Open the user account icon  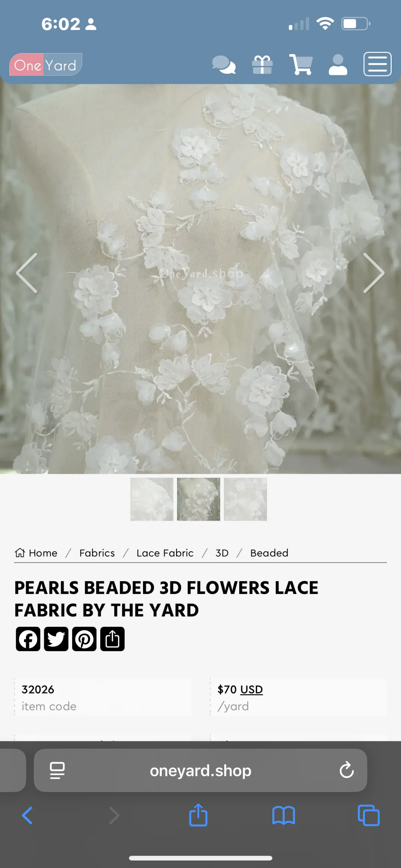pos(338,64)
